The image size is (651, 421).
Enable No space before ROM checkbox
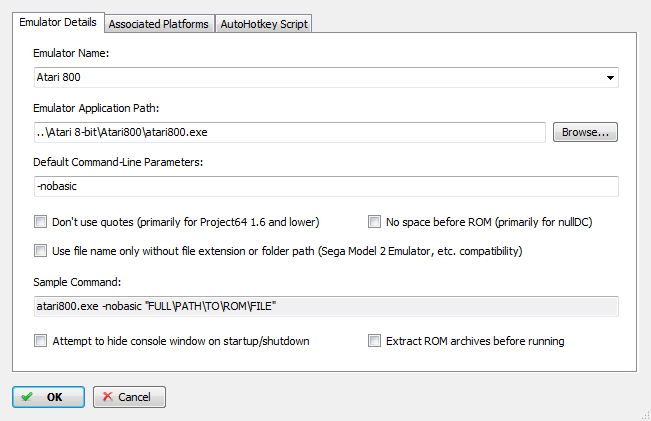coord(374,222)
